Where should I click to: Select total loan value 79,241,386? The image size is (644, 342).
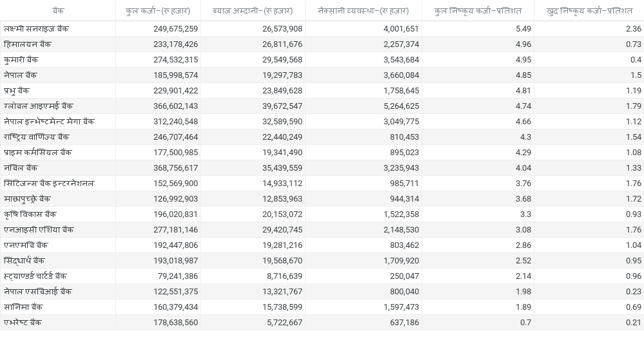[x=175, y=276]
